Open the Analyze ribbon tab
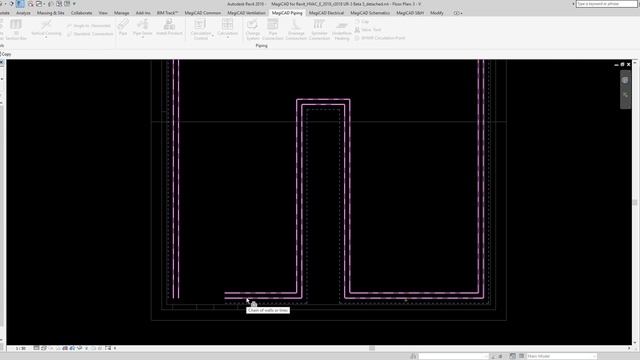640x360 pixels. [x=23, y=13]
